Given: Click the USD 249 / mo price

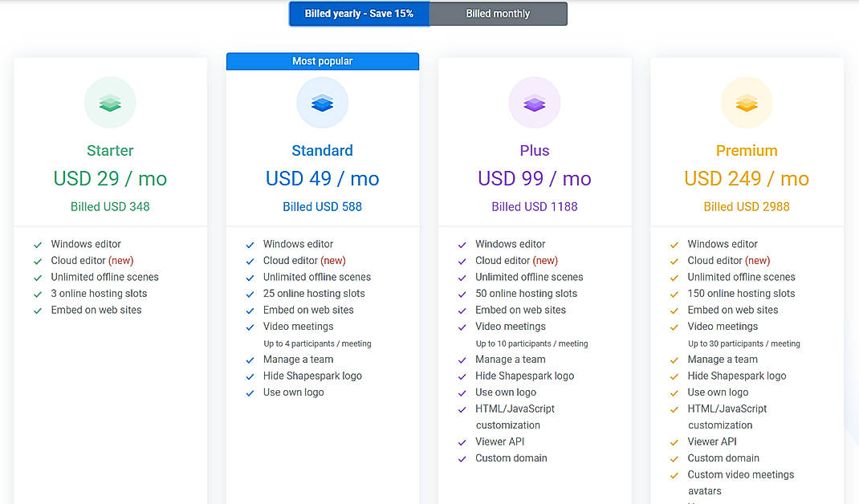Looking at the screenshot, I should click(x=747, y=179).
